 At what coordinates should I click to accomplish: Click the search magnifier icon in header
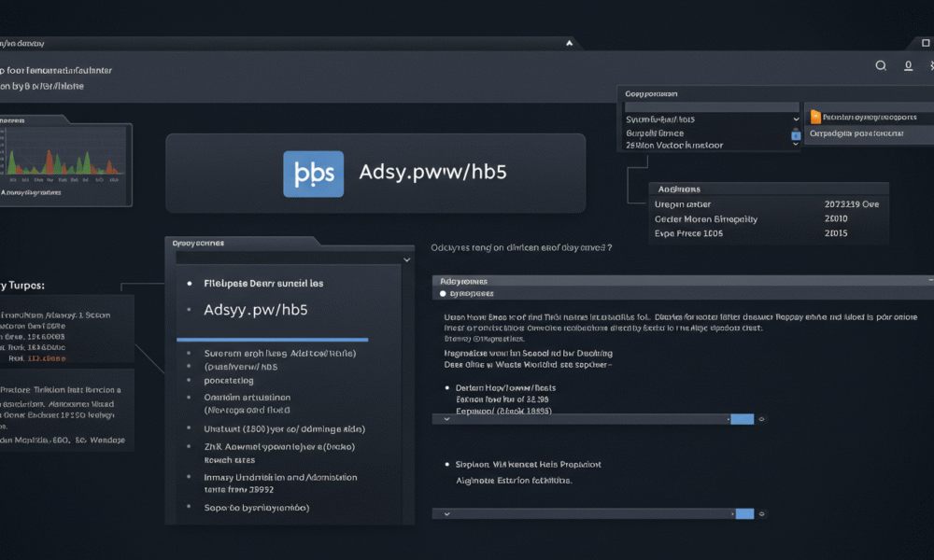pos(881,66)
